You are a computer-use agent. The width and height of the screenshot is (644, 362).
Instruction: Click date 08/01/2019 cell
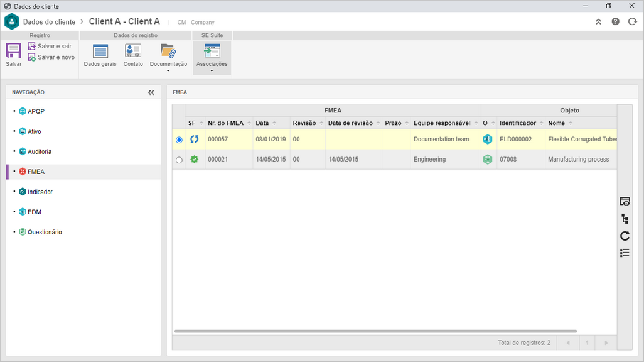point(271,139)
